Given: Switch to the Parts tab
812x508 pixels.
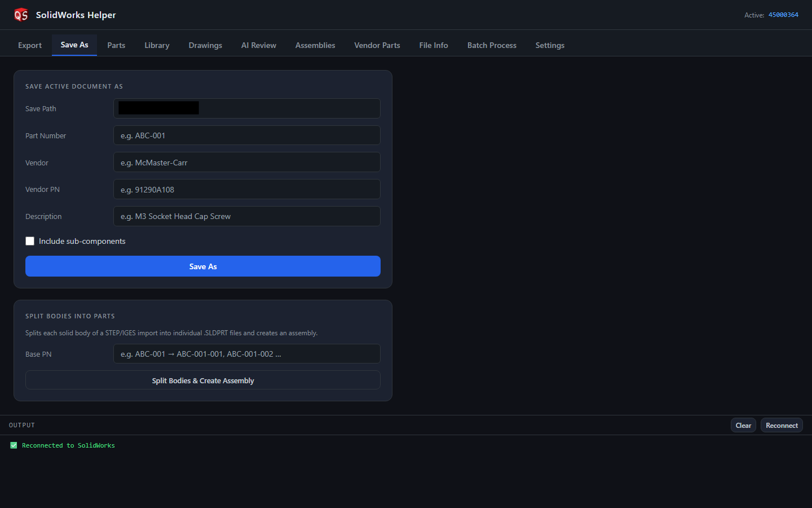Looking at the screenshot, I should tap(116, 45).
